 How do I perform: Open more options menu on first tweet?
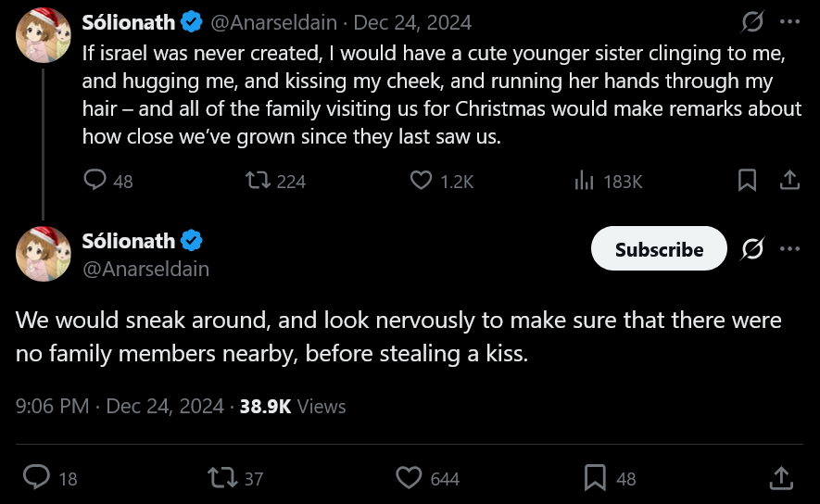tap(789, 22)
